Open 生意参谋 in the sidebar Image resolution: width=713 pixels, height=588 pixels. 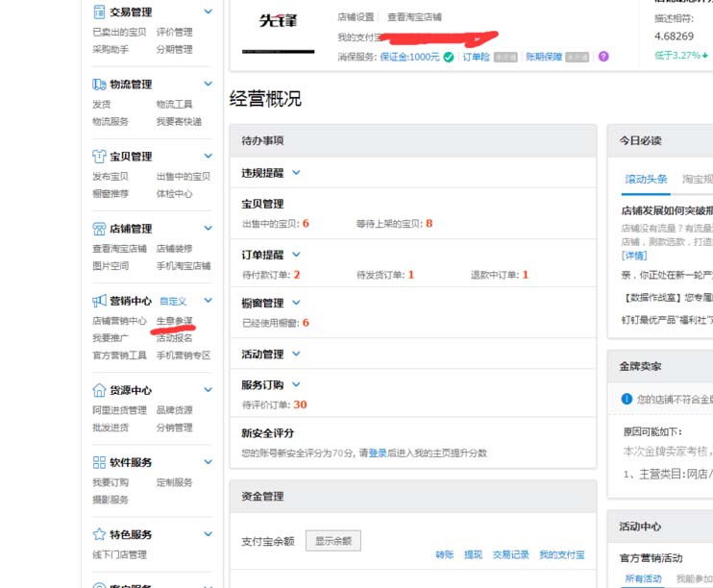174,321
